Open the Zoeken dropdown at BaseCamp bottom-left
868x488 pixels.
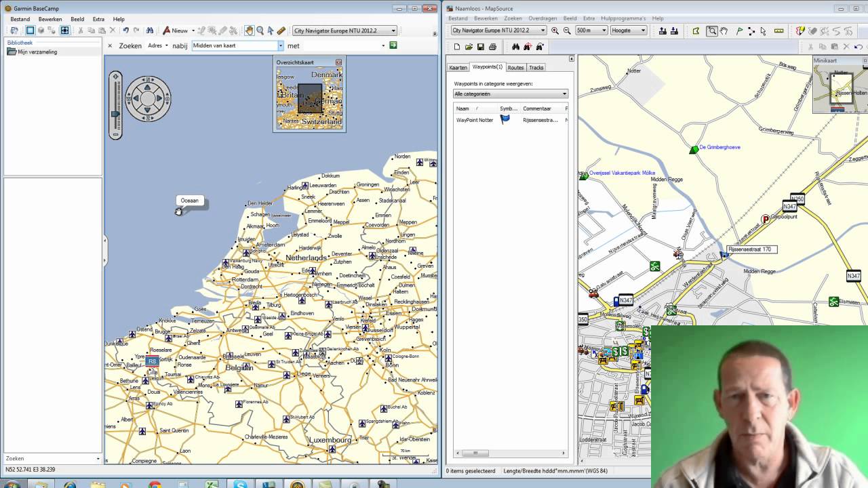pos(98,459)
